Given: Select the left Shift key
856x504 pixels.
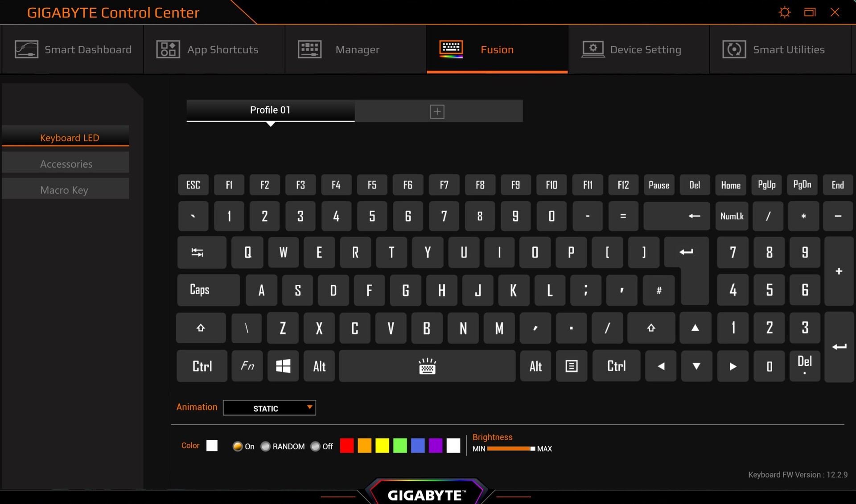Looking at the screenshot, I should pos(201,328).
